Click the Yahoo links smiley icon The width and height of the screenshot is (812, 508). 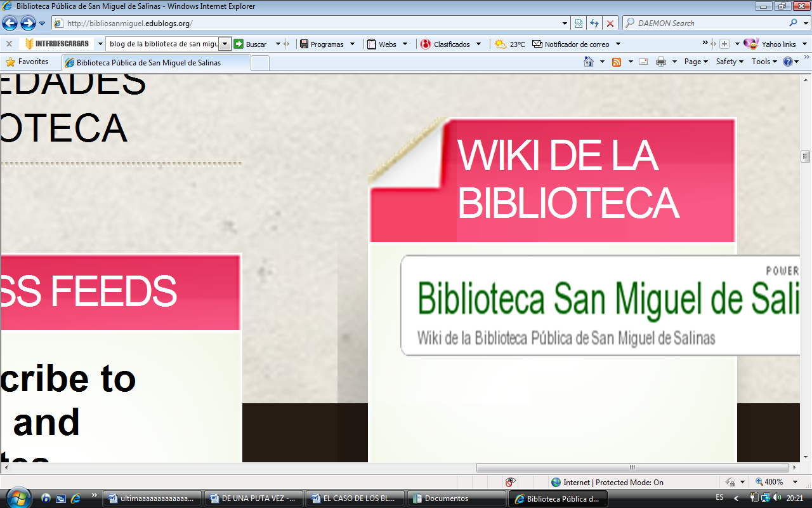pos(751,44)
